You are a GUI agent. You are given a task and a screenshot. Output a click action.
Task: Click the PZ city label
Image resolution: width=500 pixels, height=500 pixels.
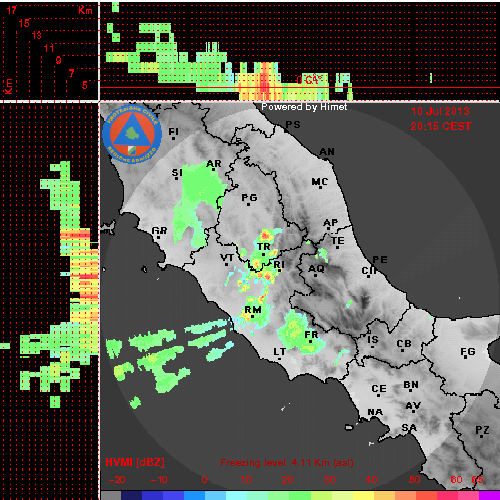click(x=482, y=430)
